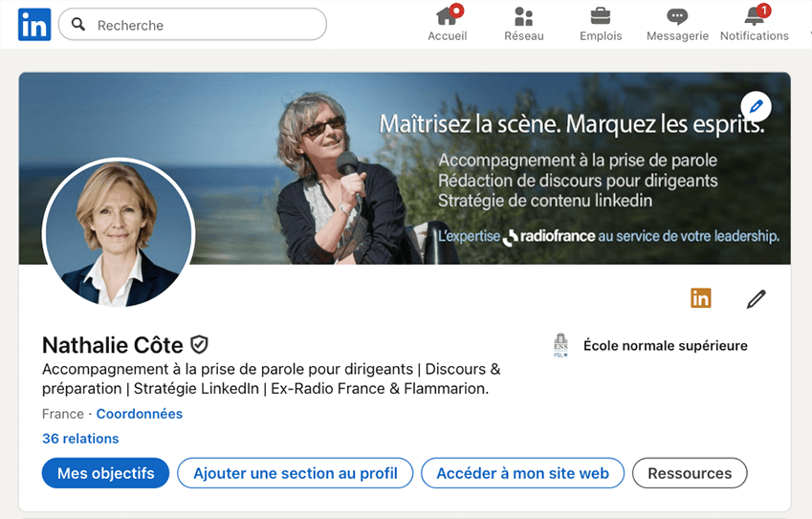
Task: Go to the Emplois jobs tab
Action: [601, 24]
